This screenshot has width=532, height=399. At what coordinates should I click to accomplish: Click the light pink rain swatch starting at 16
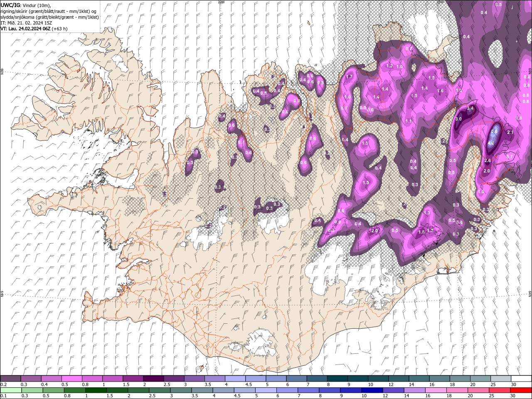[x=435, y=390]
